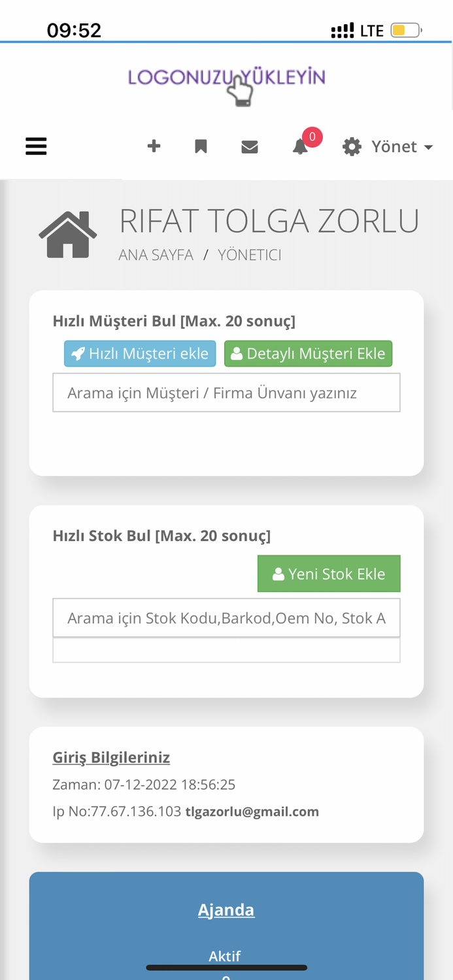The width and height of the screenshot is (453, 980).
Task: Click the customer search input field
Action: pyautogui.click(x=226, y=391)
